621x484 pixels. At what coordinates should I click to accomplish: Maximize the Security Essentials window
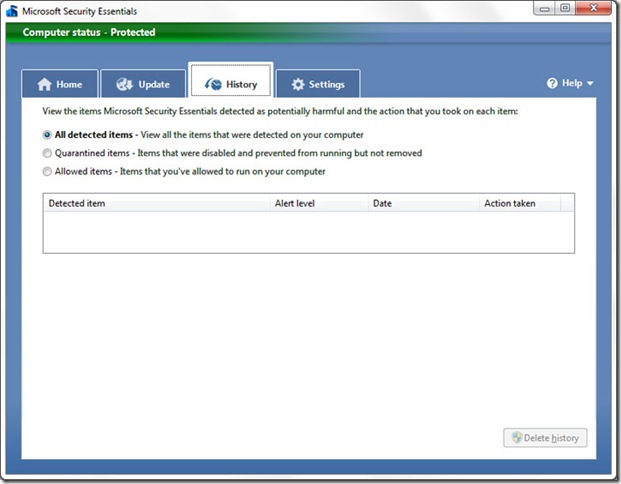coord(565,8)
